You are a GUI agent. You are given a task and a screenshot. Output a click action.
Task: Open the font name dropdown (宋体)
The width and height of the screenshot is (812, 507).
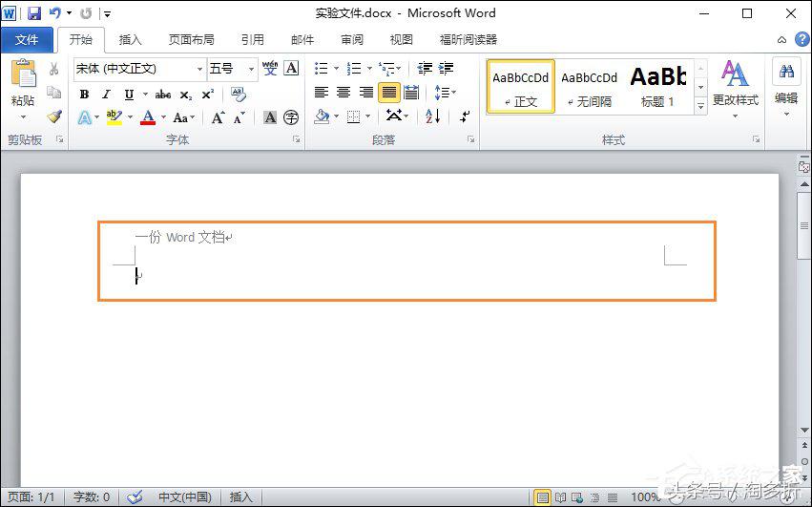pos(199,69)
